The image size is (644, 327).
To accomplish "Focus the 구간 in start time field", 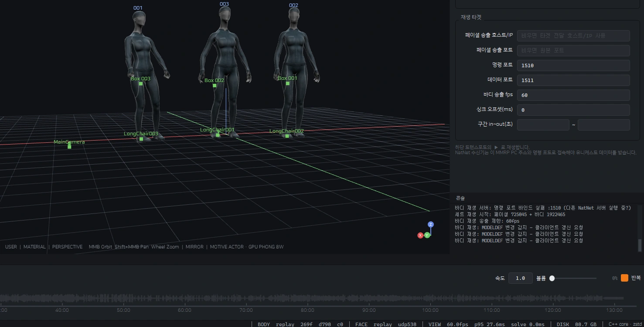I will tap(543, 125).
